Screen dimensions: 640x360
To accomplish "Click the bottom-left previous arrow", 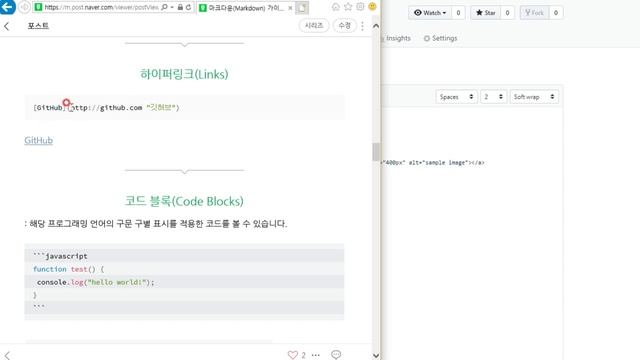I will click(x=7, y=355).
